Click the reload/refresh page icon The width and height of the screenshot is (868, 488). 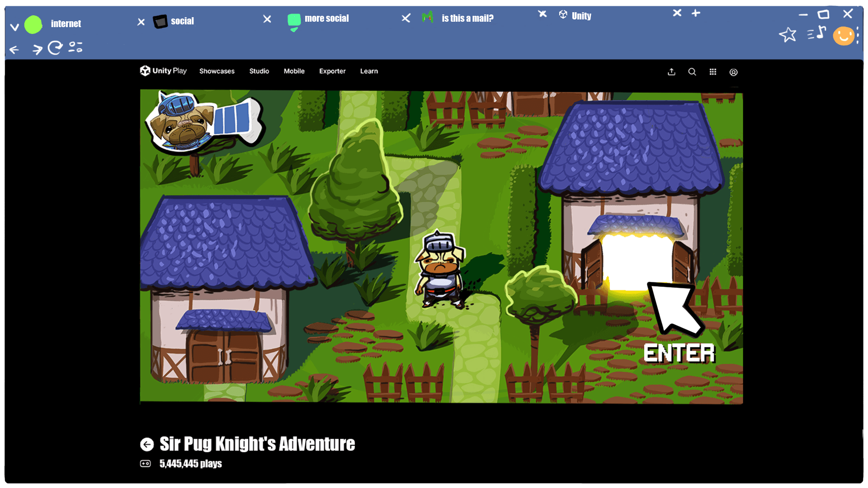point(56,47)
